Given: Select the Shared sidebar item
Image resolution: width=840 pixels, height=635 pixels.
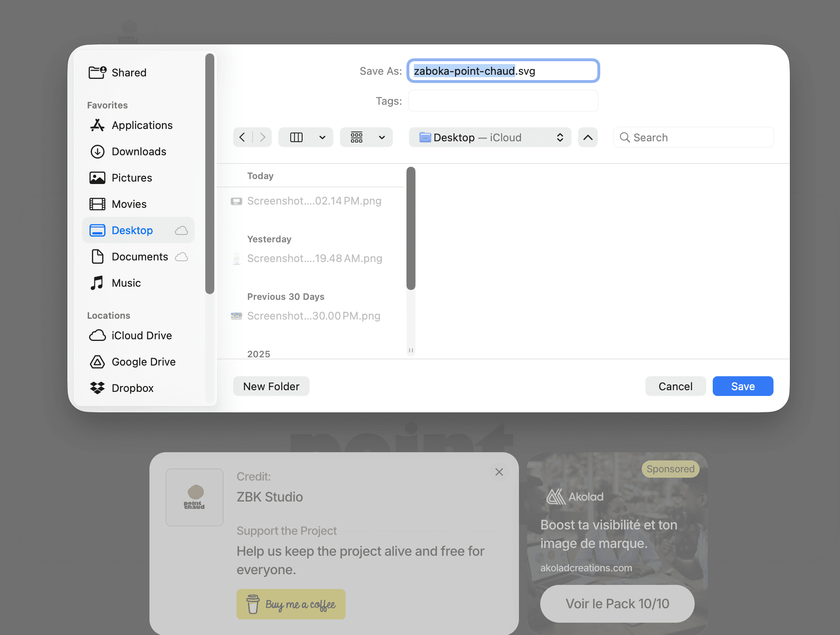Looking at the screenshot, I should point(129,73).
